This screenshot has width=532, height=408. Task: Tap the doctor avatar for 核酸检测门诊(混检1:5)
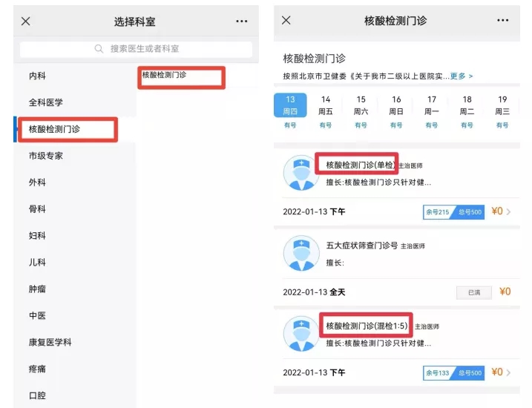pos(301,333)
